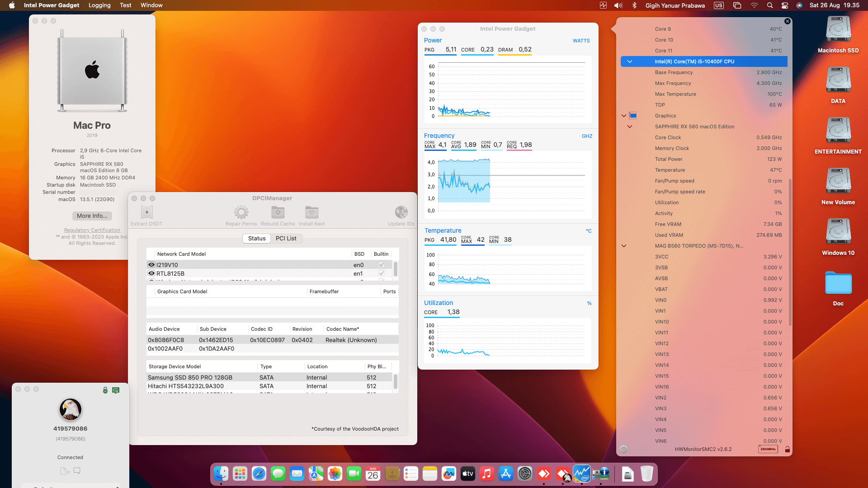The height and width of the screenshot is (488, 868).
Task: Toggle visibility eye next to I219V10
Action: 151,264
